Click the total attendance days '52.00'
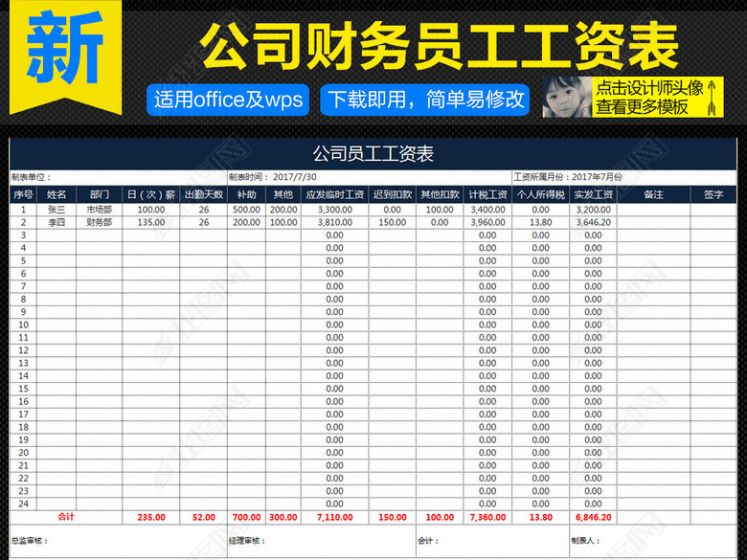Viewport: 747px width, 560px height. point(203,517)
